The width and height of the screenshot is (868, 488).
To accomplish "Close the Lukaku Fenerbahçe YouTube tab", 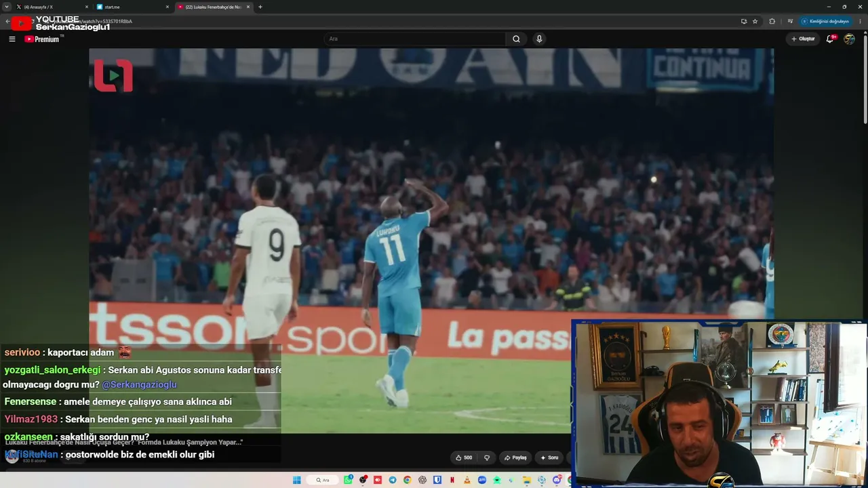I will click(248, 7).
